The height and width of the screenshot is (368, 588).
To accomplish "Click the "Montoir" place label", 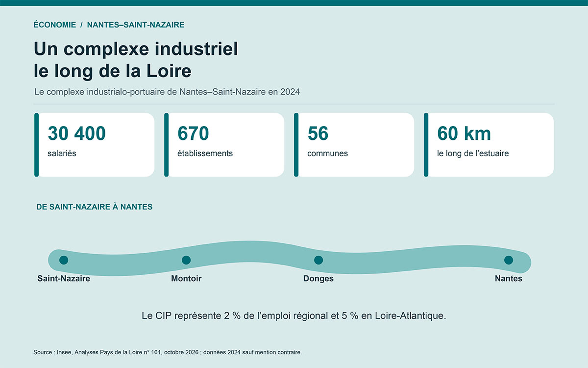I will coord(186,279).
